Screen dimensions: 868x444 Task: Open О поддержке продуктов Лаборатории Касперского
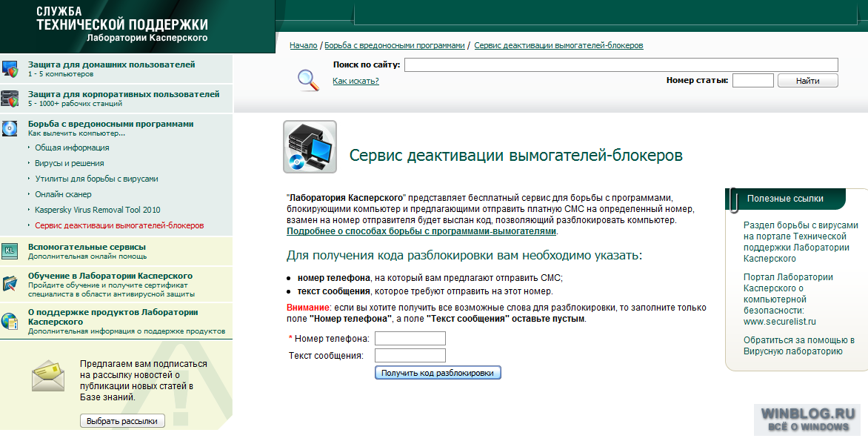coord(113,317)
